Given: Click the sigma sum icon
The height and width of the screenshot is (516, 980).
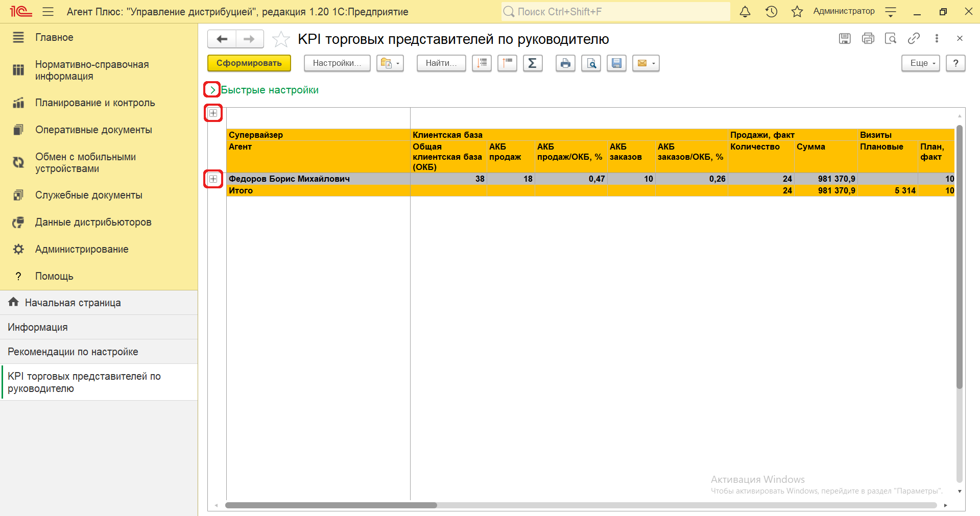Looking at the screenshot, I should 533,63.
